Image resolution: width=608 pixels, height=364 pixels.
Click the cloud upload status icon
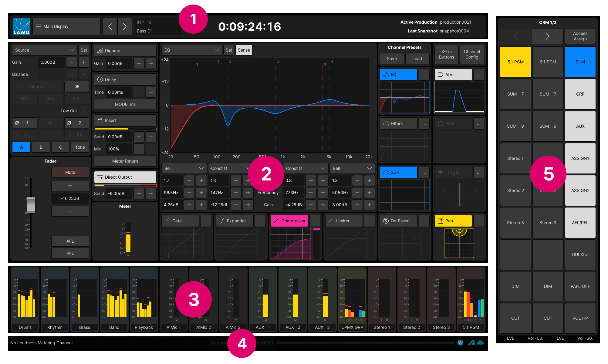(x=480, y=343)
